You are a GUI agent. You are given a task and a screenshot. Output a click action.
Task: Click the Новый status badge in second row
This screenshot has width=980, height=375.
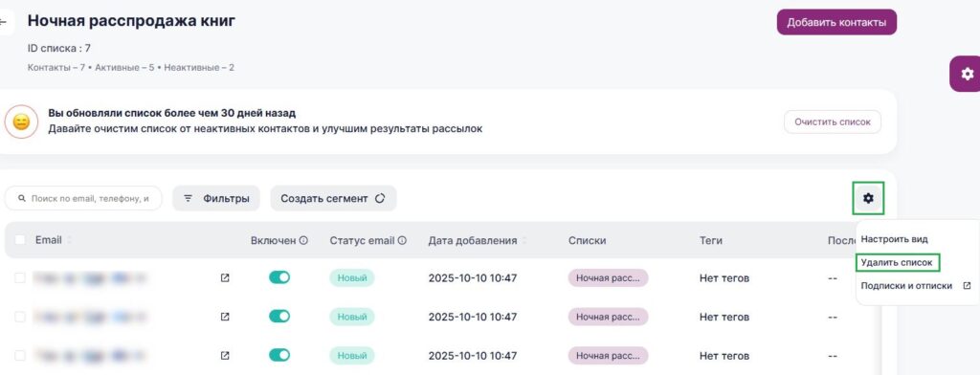click(x=352, y=317)
